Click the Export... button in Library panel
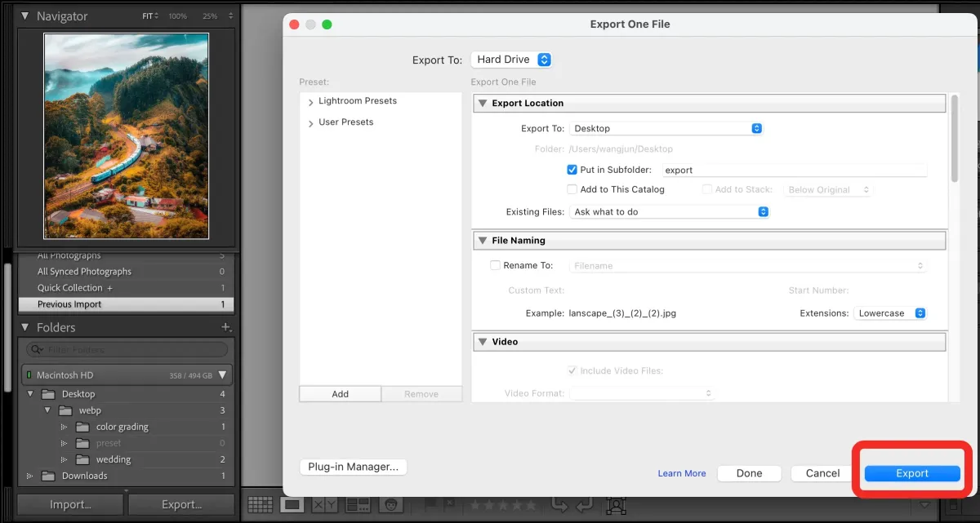 pyautogui.click(x=181, y=504)
